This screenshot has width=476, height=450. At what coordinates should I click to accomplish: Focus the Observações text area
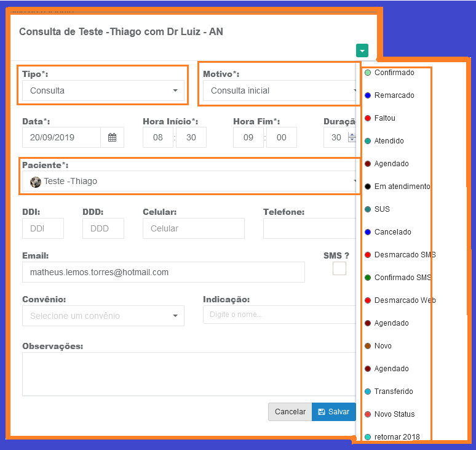(188, 374)
